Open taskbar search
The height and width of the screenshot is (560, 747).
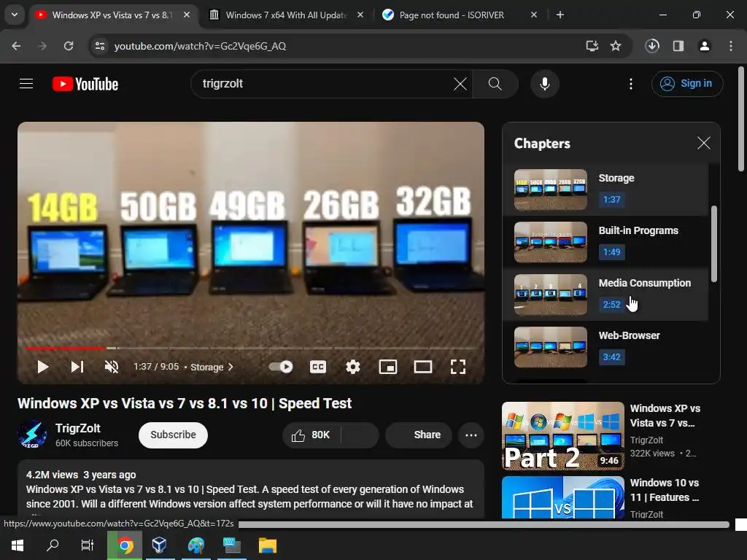pos(53,545)
